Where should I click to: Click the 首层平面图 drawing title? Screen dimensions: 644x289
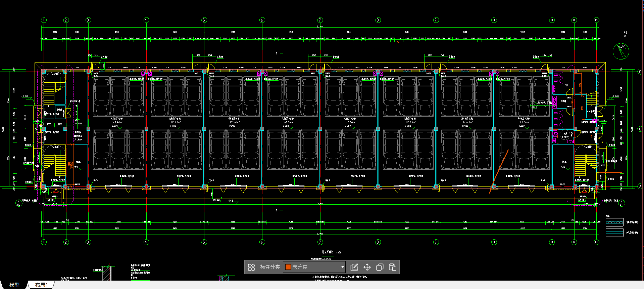pos(327,252)
